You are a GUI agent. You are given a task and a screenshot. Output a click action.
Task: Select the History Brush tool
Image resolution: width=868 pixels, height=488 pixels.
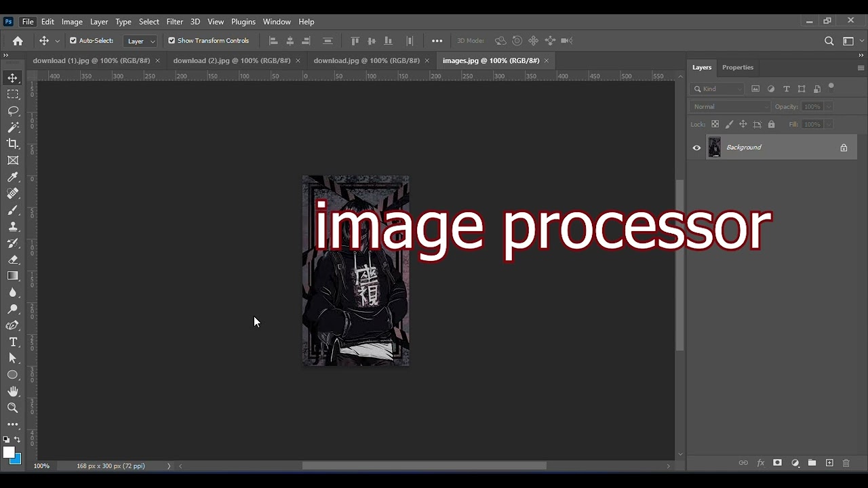[13, 243]
